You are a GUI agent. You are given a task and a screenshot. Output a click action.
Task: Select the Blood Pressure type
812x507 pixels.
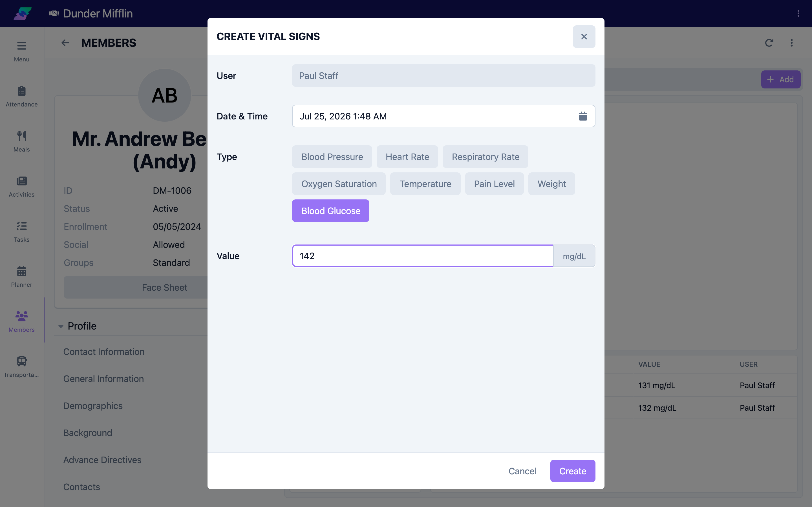pos(332,157)
